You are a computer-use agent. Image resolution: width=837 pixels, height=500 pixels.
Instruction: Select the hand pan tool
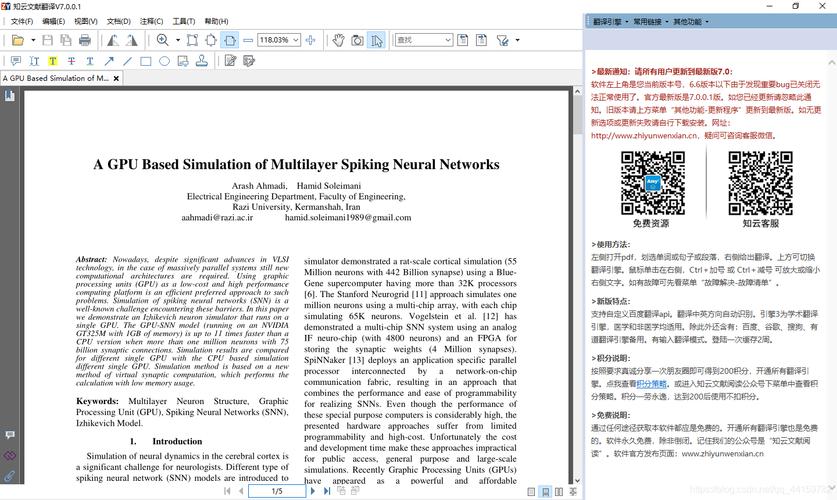click(x=338, y=40)
